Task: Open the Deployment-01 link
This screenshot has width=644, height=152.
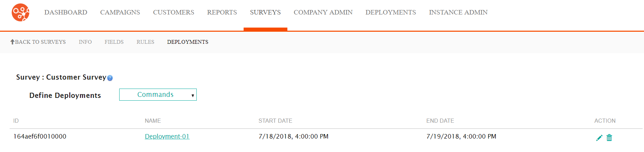Action: coord(167,136)
